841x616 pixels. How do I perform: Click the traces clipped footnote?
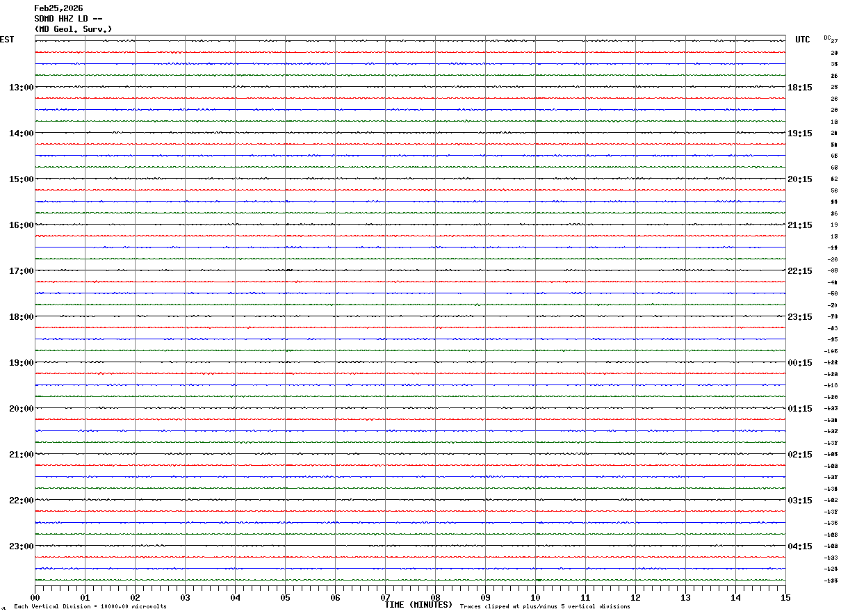(545, 606)
